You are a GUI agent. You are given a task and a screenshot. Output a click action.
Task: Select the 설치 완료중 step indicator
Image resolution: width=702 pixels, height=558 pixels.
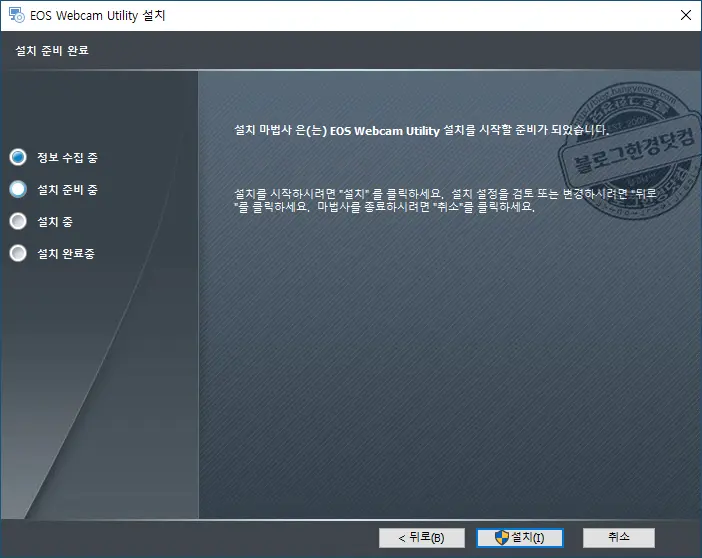[x=18, y=253]
